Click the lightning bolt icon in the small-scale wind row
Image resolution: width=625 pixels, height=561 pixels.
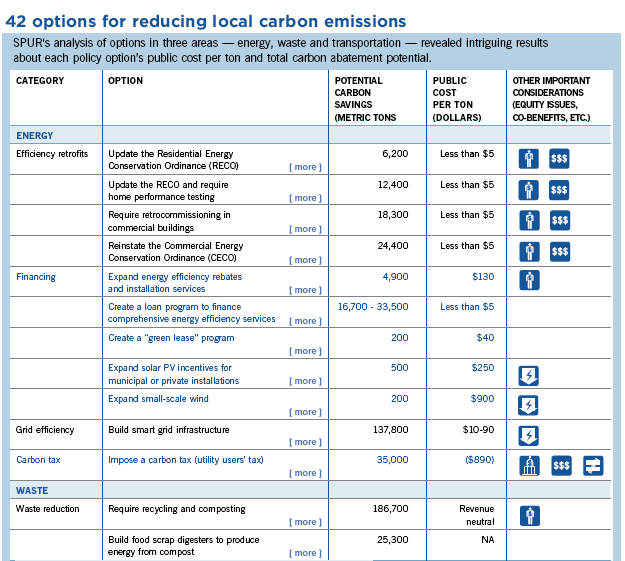tap(528, 405)
